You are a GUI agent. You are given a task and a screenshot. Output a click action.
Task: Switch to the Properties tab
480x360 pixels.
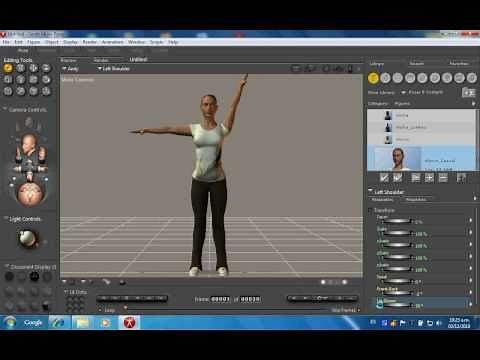pyautogui.click(x=416, y=199)
